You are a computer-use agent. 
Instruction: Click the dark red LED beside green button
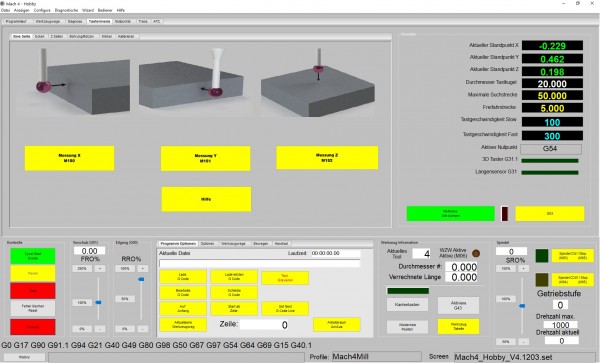tap(505, 214)
